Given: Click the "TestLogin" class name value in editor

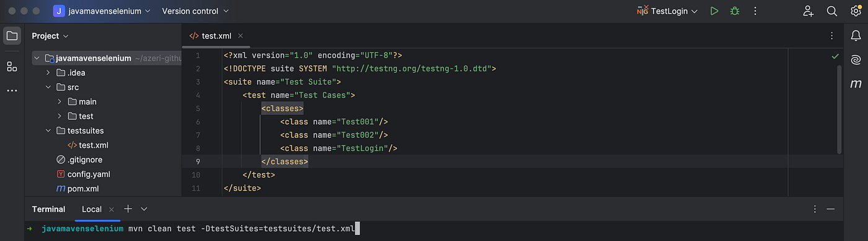Looking at the screenshot, I should click(x=361, y=148).
